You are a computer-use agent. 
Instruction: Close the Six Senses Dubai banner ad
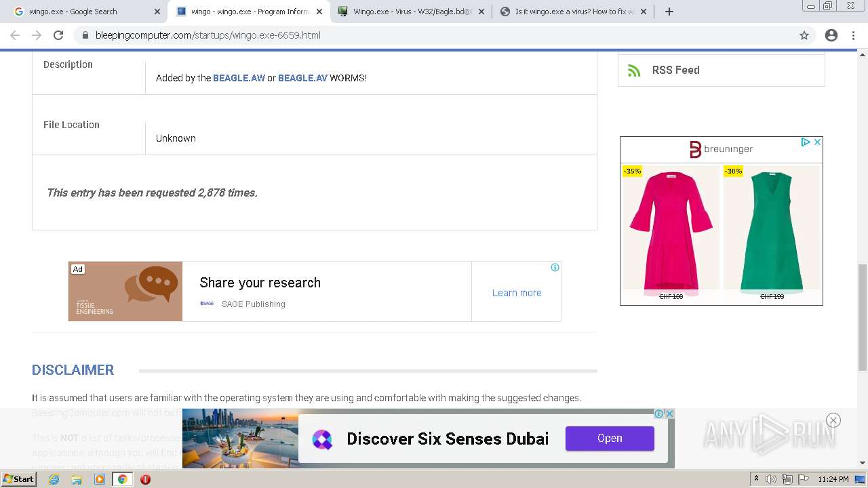(669, 413)
